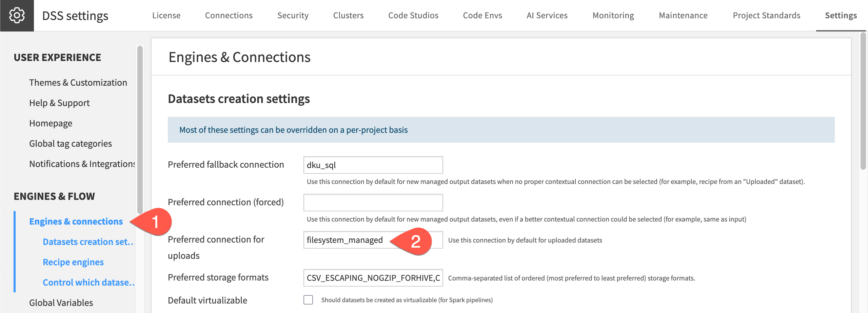Viewport: 868px width, 313px height.
Task: Open Global tag categories
Action: [71, 144]
